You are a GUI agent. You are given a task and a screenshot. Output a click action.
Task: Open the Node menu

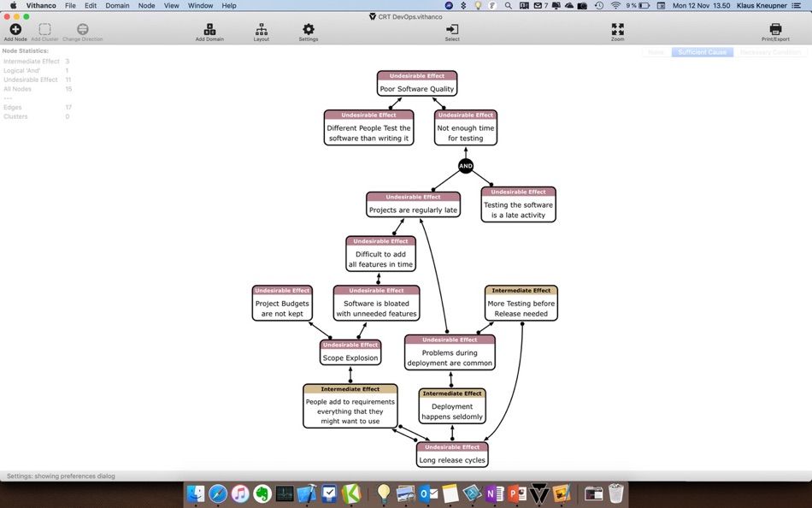click(146, 6)
